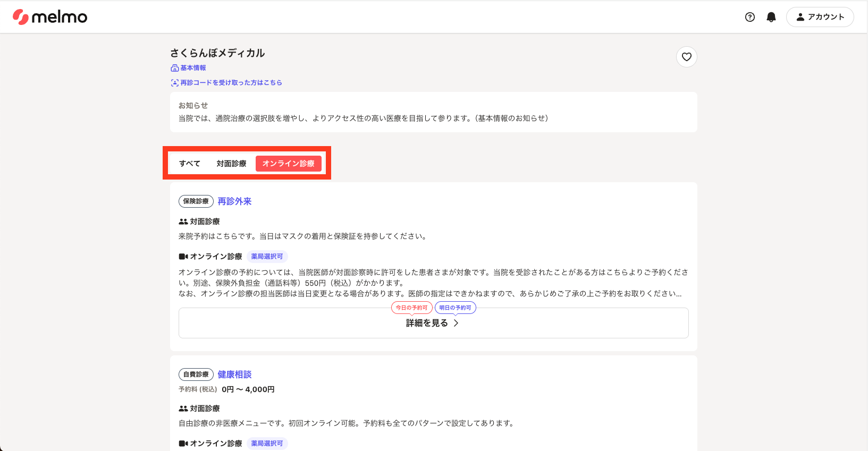Click the price text 0円 ～ 4,000円
Screen dimensions: 868x451
[x=248, y=389]
